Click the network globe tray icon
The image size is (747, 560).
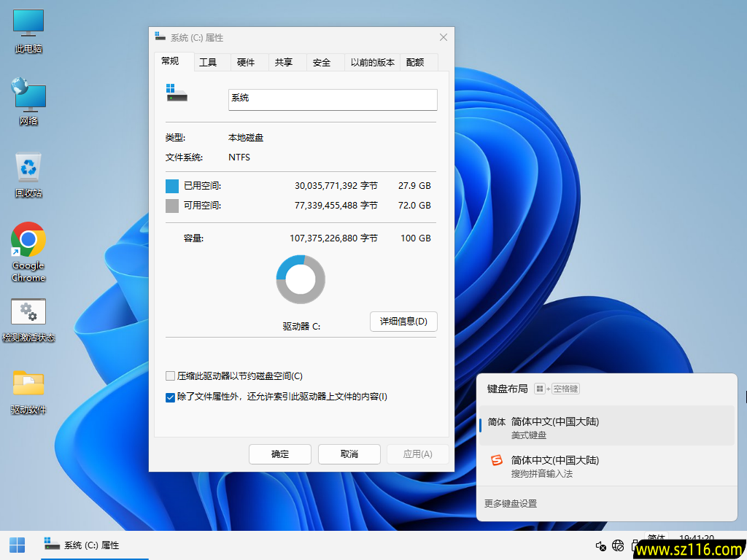tap(618, 545)
